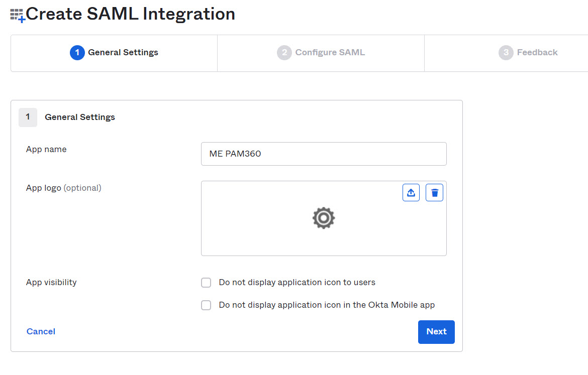Viewport: 588px width, 375px height.
Task: Click the step 3 circle badge
Action: 506,53
